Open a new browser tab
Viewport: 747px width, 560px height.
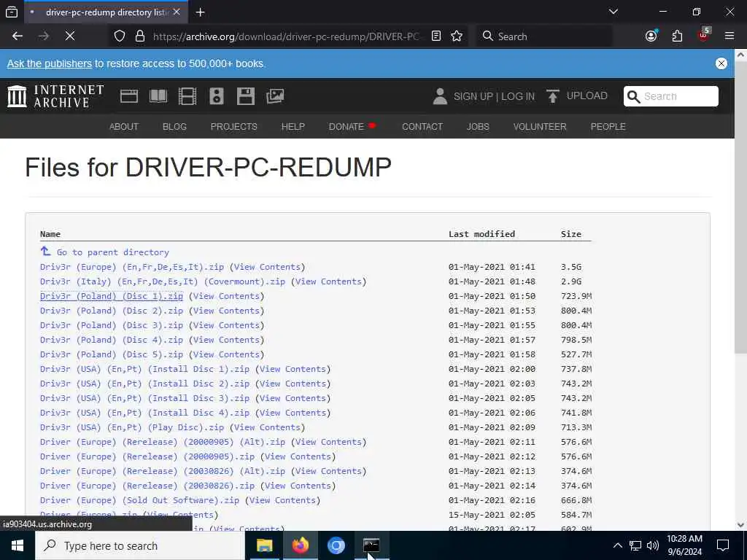click(x=201, y=12)
